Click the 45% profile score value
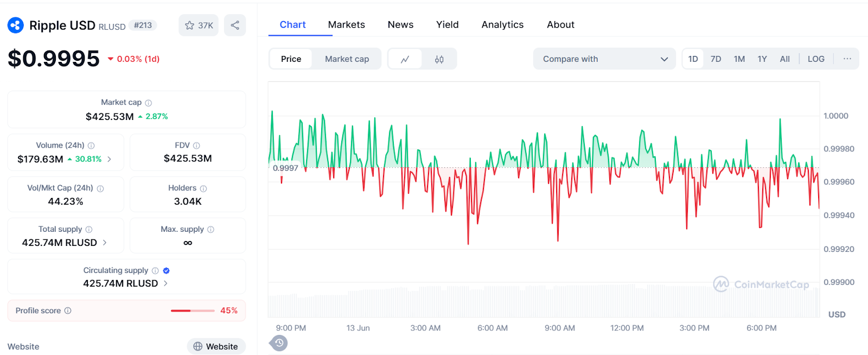 click(229, 310)
